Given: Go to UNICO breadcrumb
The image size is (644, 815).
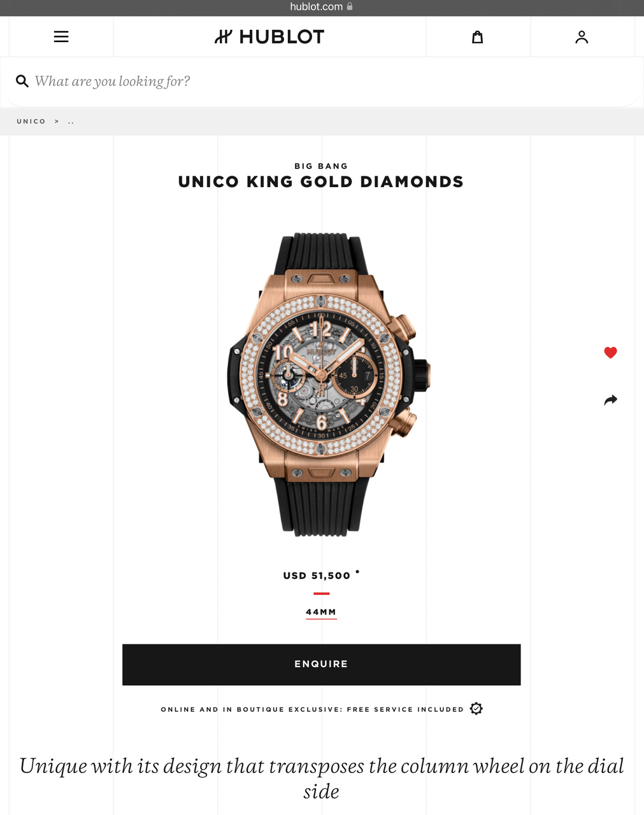Looking at the screenshot, I should pos(31,121).
